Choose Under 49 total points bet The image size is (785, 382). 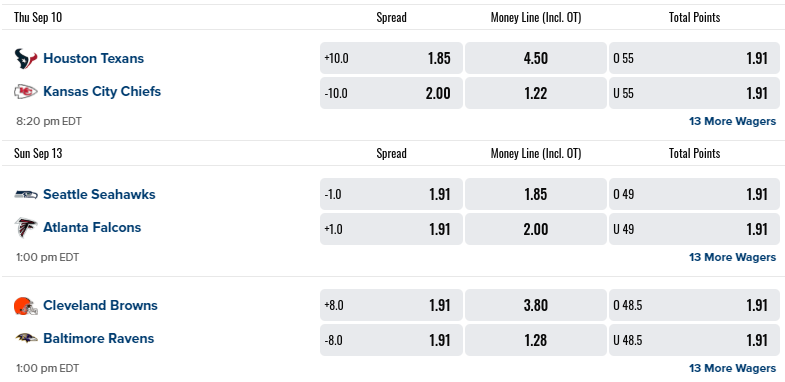click(x=694, y=229)
